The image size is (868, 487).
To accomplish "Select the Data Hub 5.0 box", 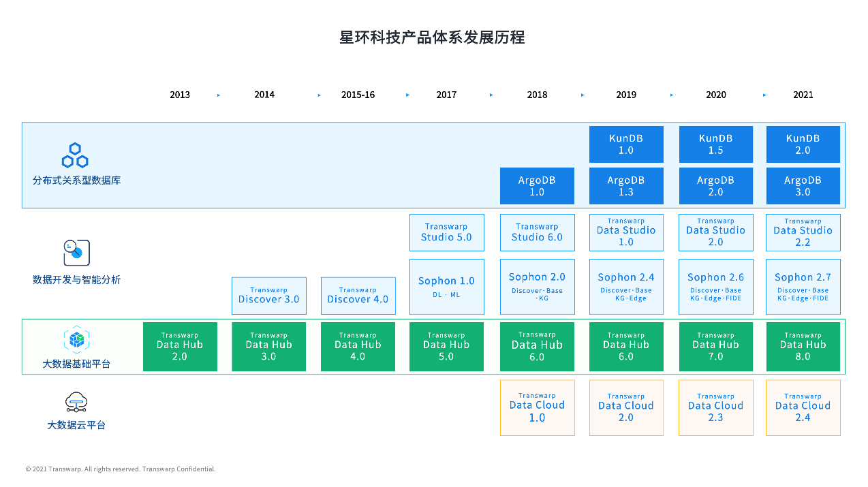I will tap(447, 347).
